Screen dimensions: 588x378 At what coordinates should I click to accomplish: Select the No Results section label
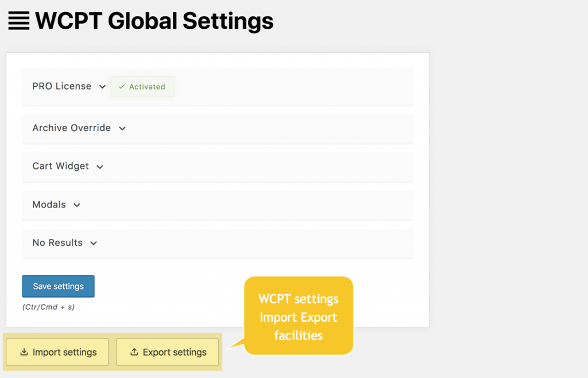click(x=57, y=242)
